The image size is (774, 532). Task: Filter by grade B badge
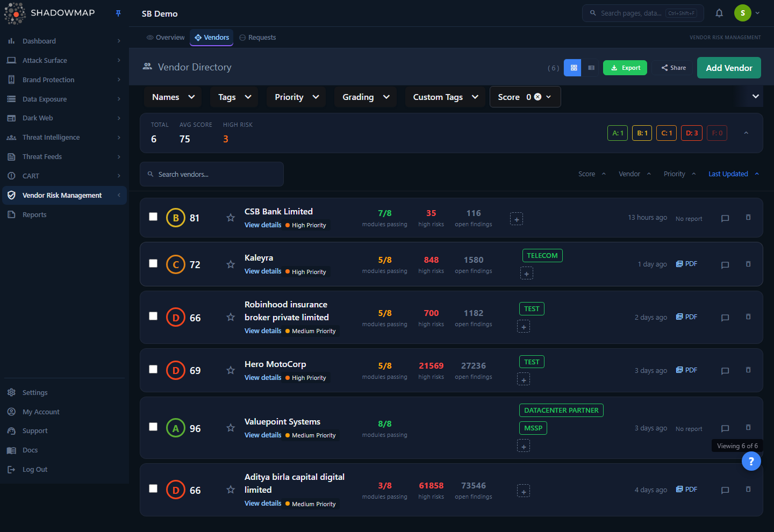coord(642,133)
